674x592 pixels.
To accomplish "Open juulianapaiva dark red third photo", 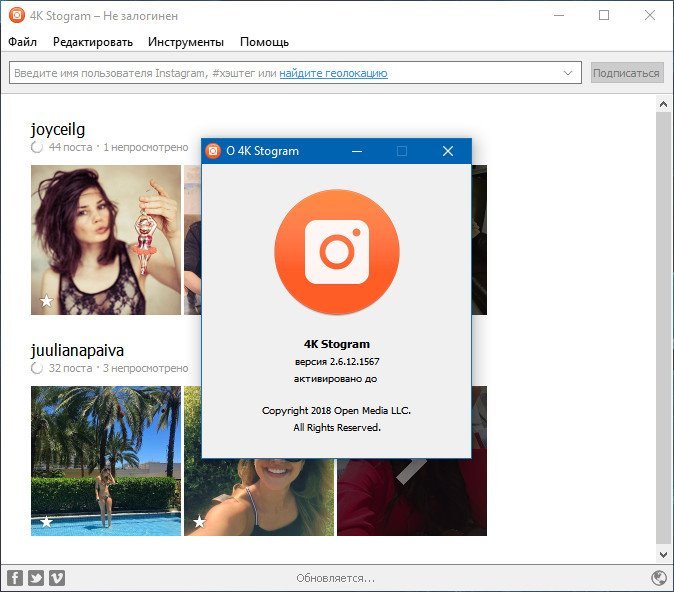I will pos(412,497).
